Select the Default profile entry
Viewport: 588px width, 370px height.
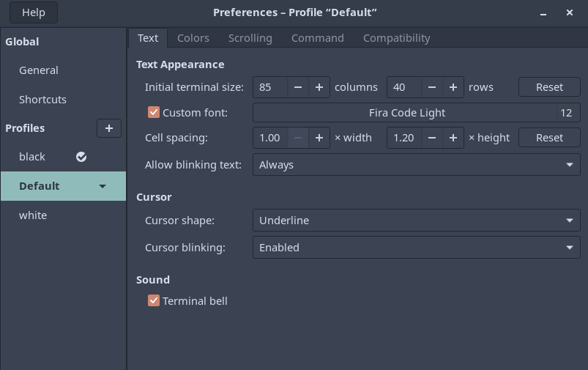63,186
